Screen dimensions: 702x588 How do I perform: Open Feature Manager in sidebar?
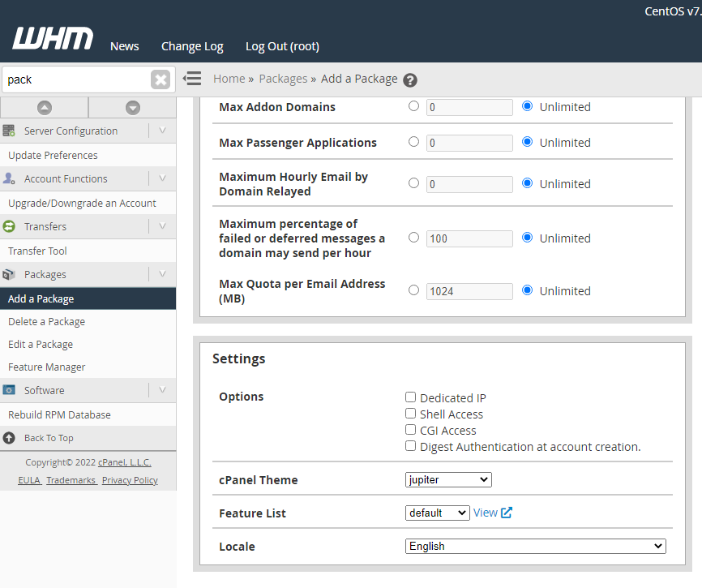tap(47, 367)
